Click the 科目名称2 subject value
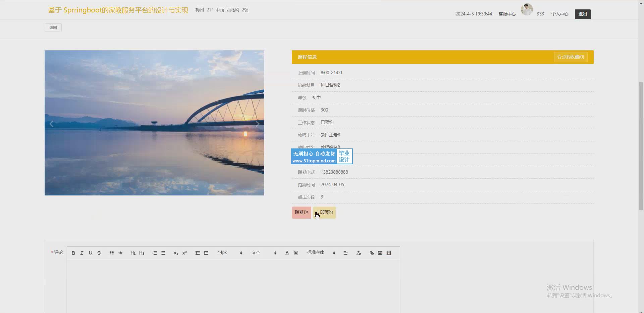This screenshot has width=644, height=313. [x=330, y=85]
